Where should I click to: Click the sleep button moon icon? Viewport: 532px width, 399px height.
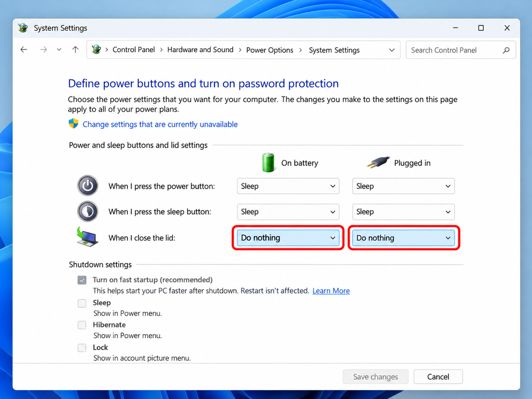(87, 211)
